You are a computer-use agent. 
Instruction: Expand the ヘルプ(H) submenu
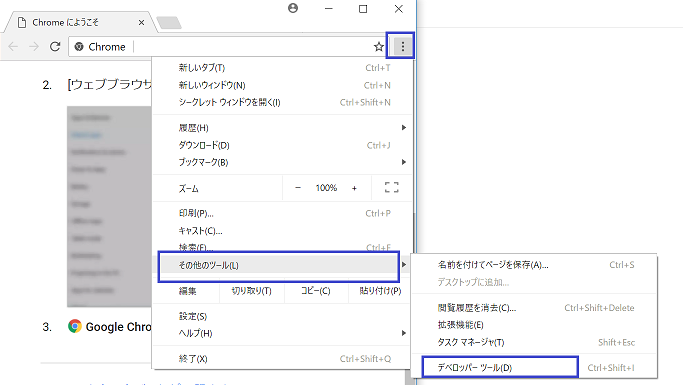(282, 333)
